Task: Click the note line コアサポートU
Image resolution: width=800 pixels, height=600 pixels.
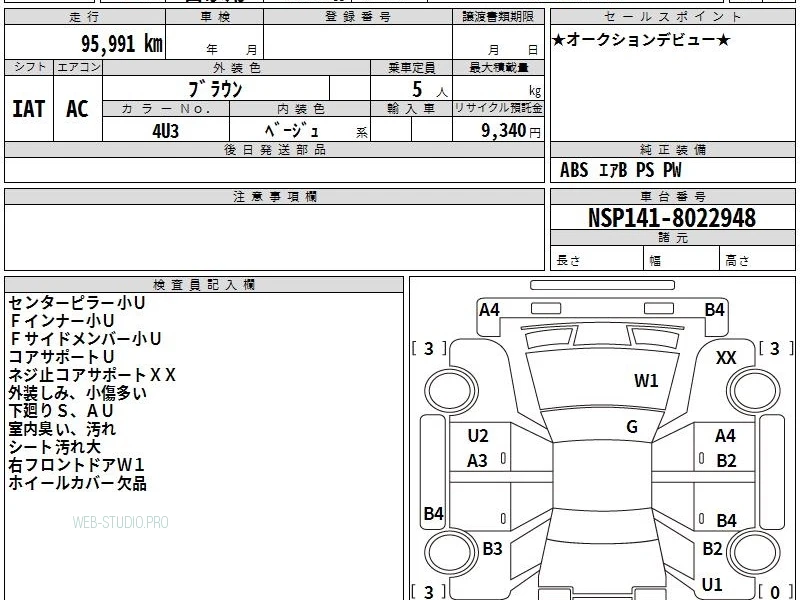Action: 61,357
